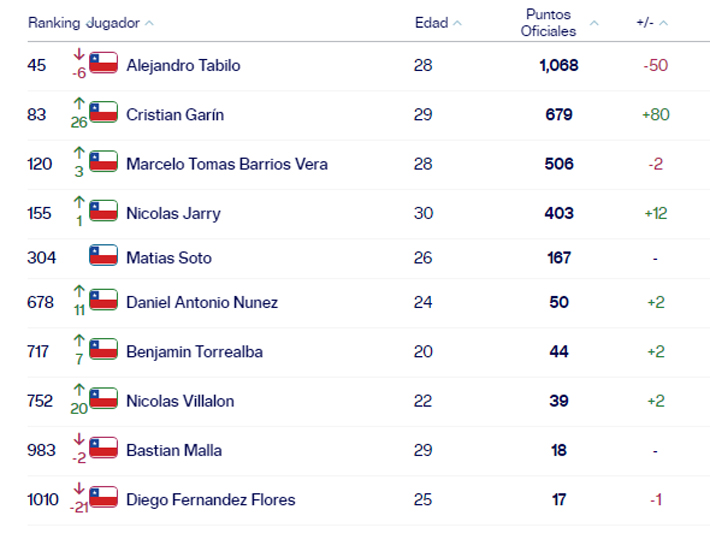Click the Ranking column header
This screenshot has height=551, width=710.
click(53, 23)
